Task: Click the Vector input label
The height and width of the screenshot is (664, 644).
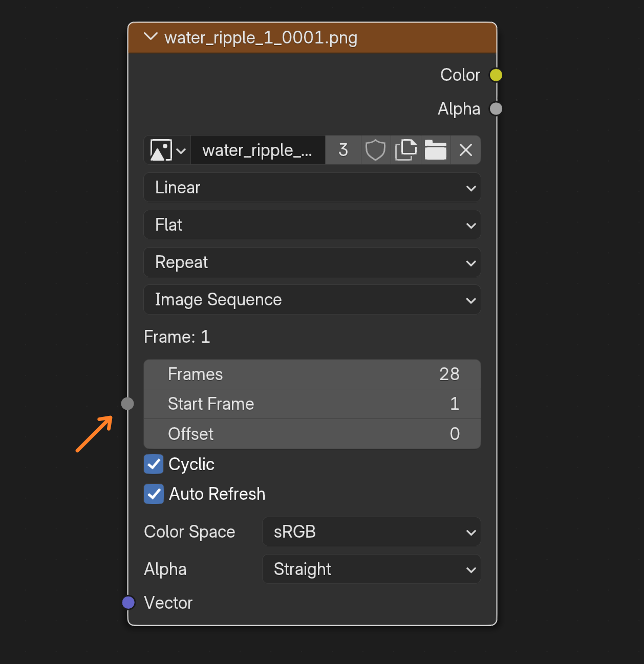Action: pos(168,603)
